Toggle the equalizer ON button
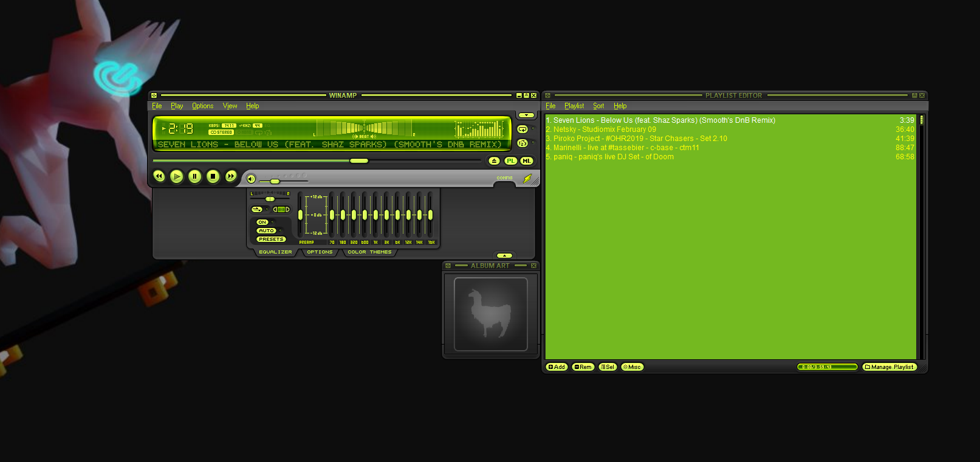Screen dimensions: 980x462 (x=262, y=222)
